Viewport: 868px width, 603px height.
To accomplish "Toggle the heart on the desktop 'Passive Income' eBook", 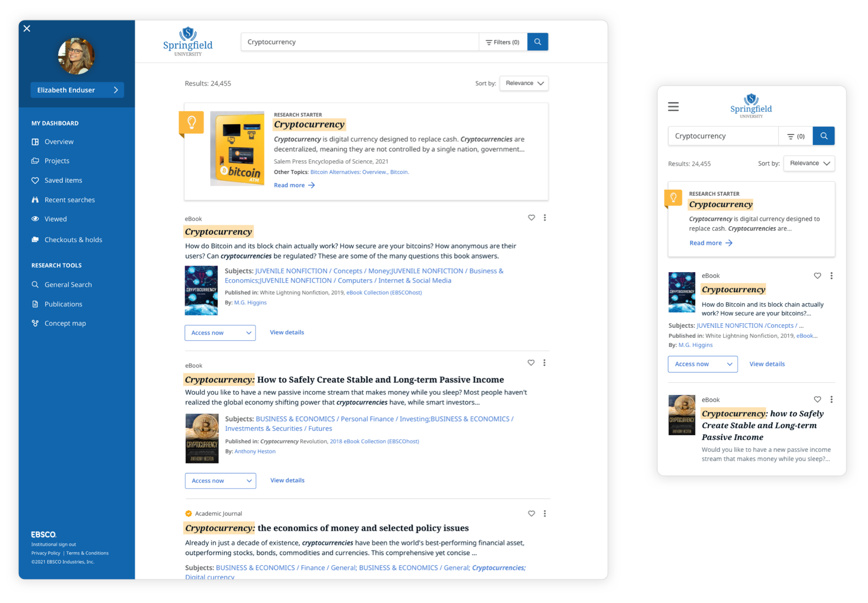I will (531, 363).
